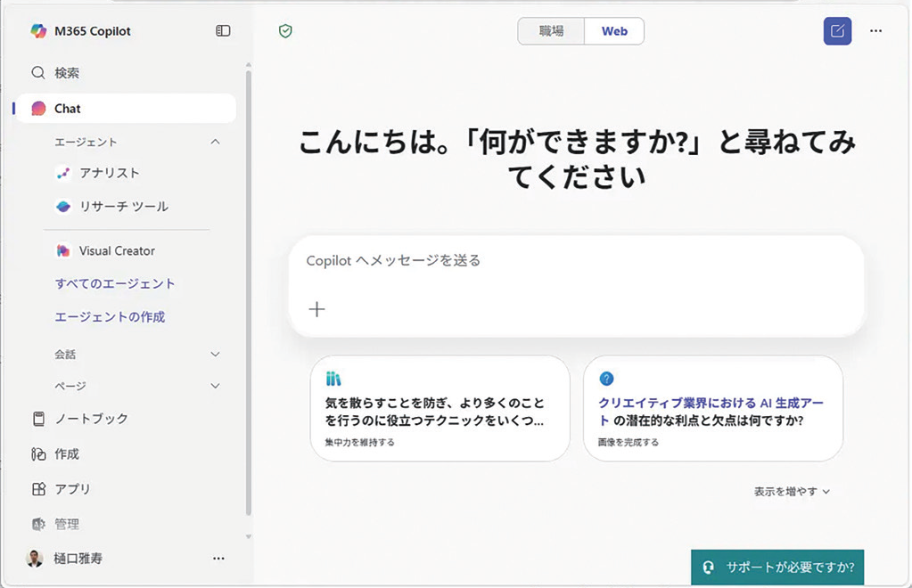Open more options beside 樋口雅寿

(x=218, y=559)
